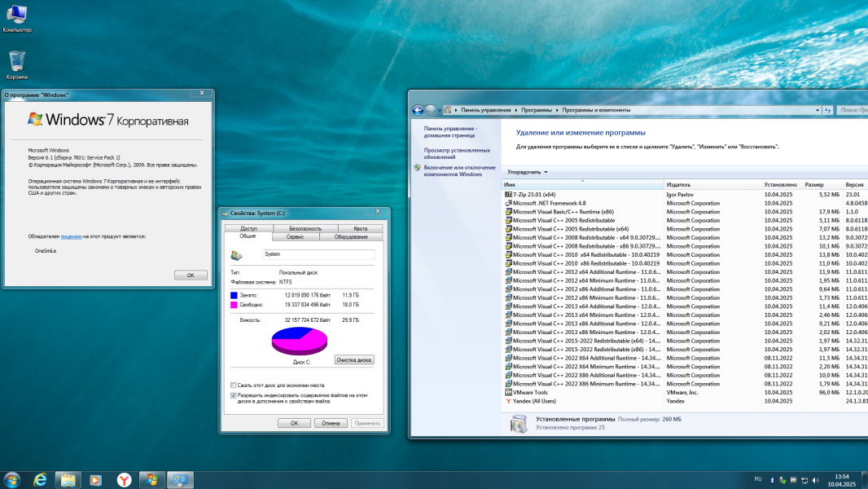Switch to the Оборудование tab
This screenshot has width=868, height=489.
(x=351, y=236)
